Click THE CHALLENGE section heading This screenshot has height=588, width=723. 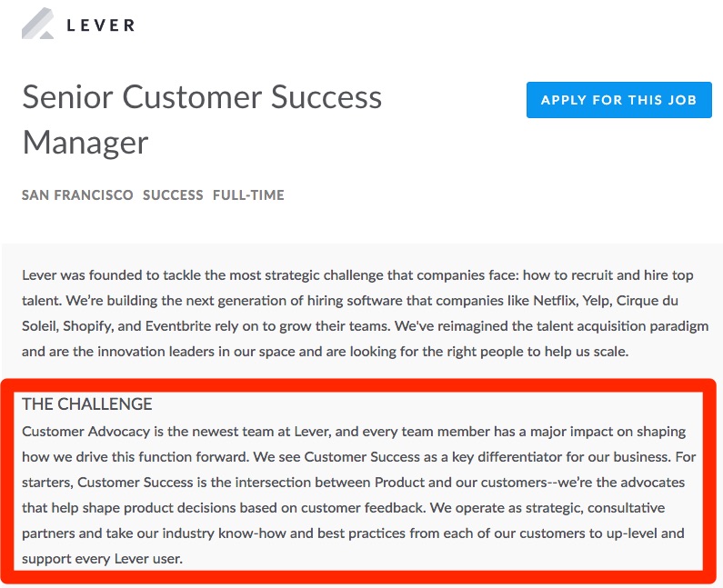(87, 404)
